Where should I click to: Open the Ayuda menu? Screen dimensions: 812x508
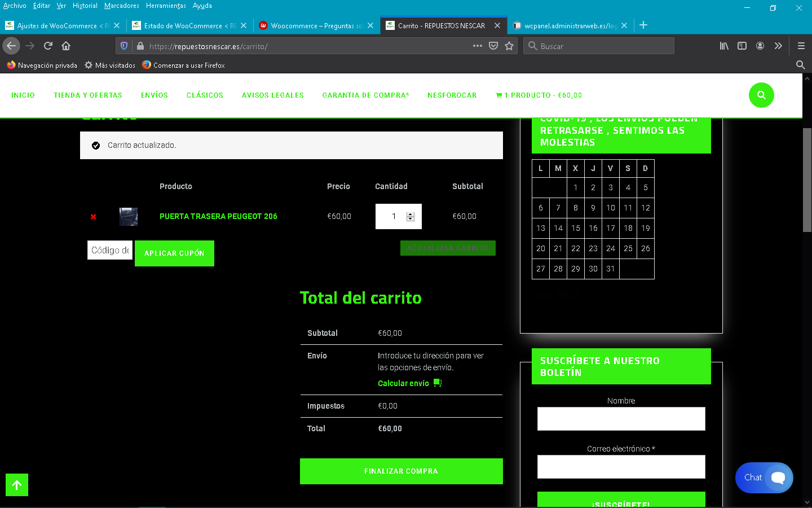click(202, 6)
